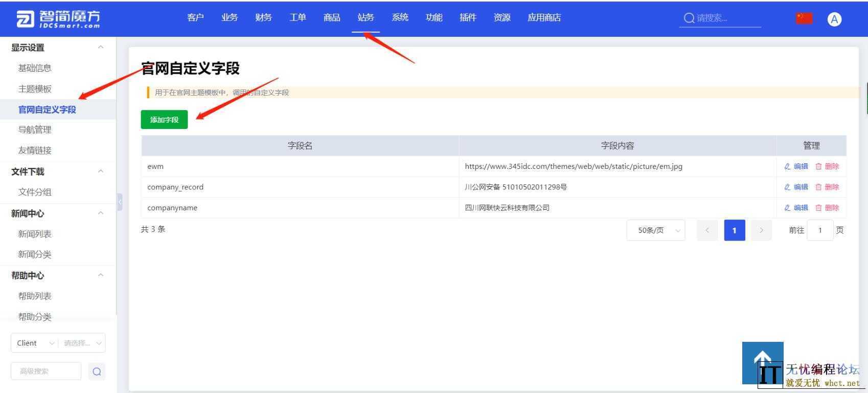Image resolution: width=868 pixels, height=393 pixels.
Task: Click edit icon for ewm field
Action: pos(796,166)
